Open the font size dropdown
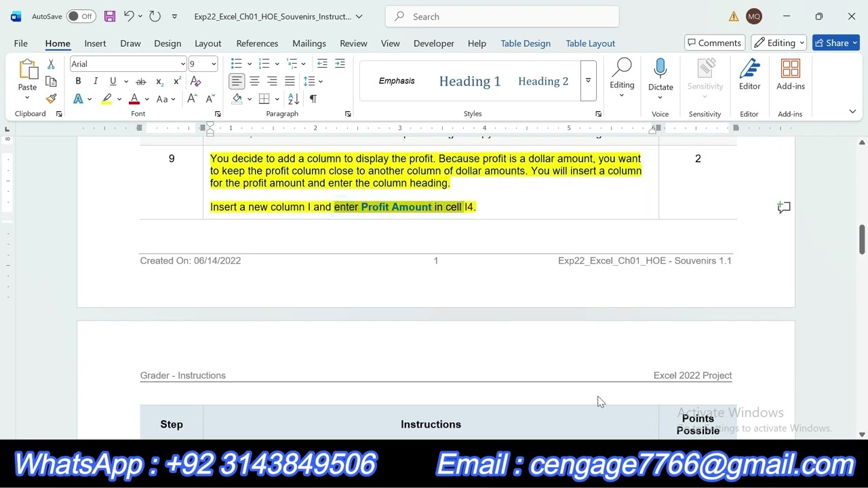 (214, 64)
